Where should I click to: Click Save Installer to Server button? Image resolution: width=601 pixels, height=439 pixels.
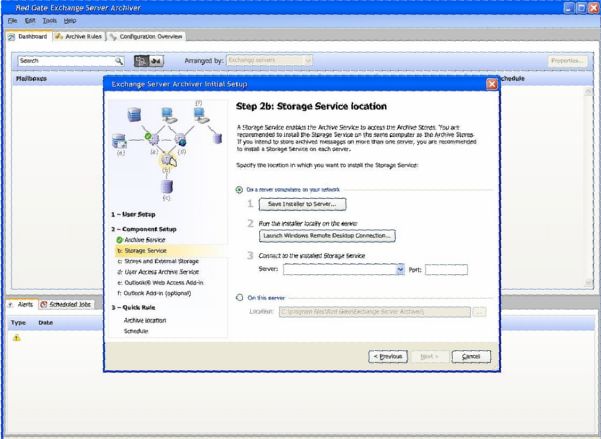pyautogui.click(x=302, y=204)
